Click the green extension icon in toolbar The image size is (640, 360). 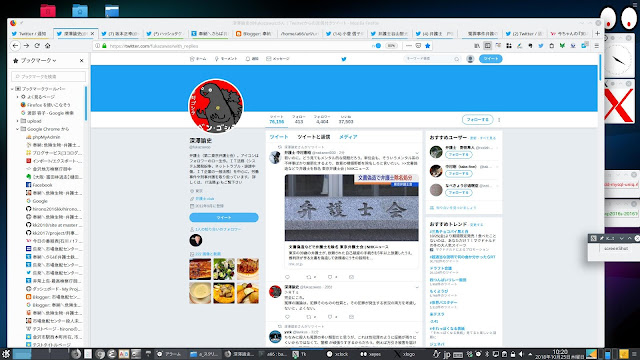click(x=562, y=46)
